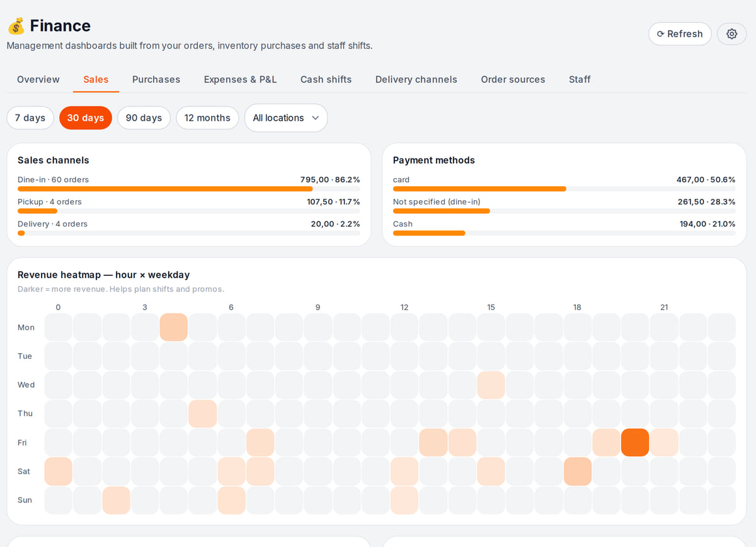This screenshot has width=756, height=547.
Task: Click Monday hour 4 heatmap cell
Action: coord(174,327)
